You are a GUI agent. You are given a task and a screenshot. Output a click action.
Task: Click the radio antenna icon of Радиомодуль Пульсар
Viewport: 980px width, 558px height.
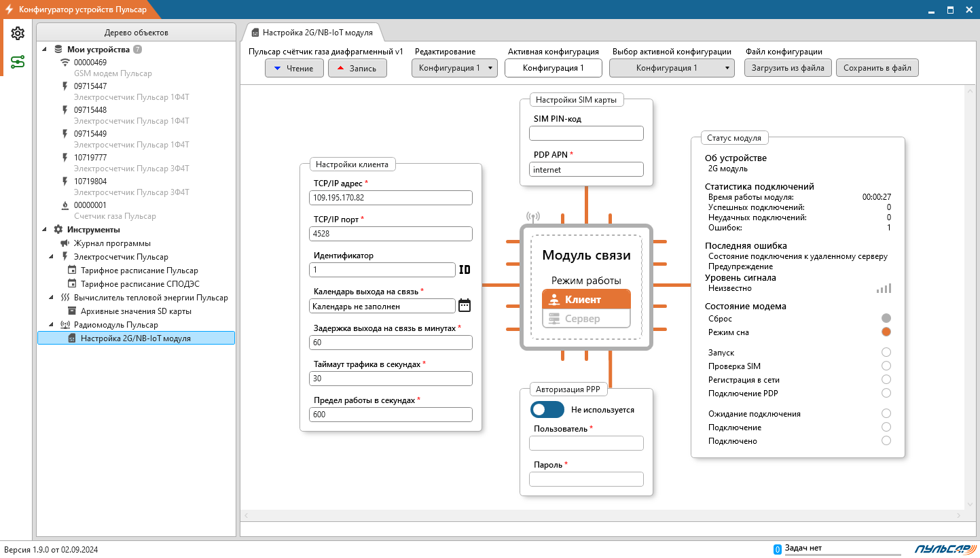click(65, 325)
